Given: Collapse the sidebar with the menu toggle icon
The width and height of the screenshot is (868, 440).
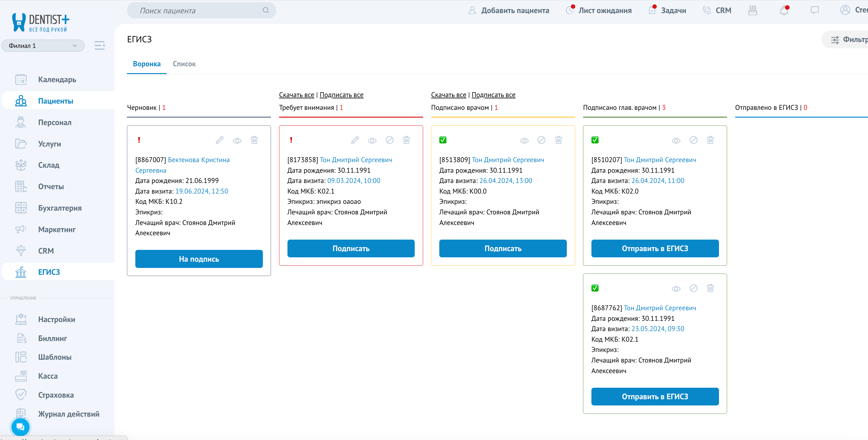Looking at the screenshot, I should 100,45.
